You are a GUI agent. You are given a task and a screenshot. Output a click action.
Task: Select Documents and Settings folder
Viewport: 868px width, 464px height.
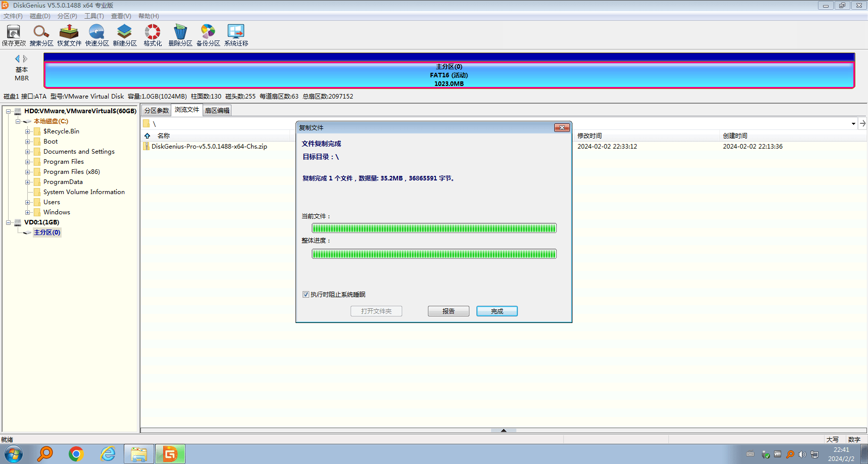coord(79,152)
